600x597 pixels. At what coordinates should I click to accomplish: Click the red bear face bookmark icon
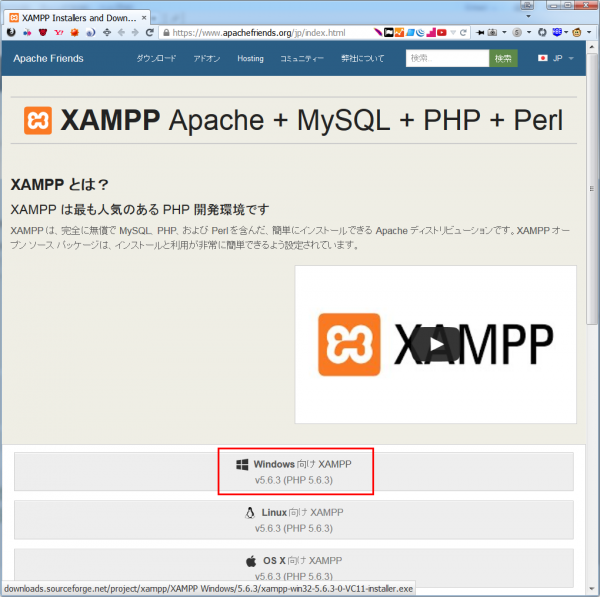tap(43, 33)
